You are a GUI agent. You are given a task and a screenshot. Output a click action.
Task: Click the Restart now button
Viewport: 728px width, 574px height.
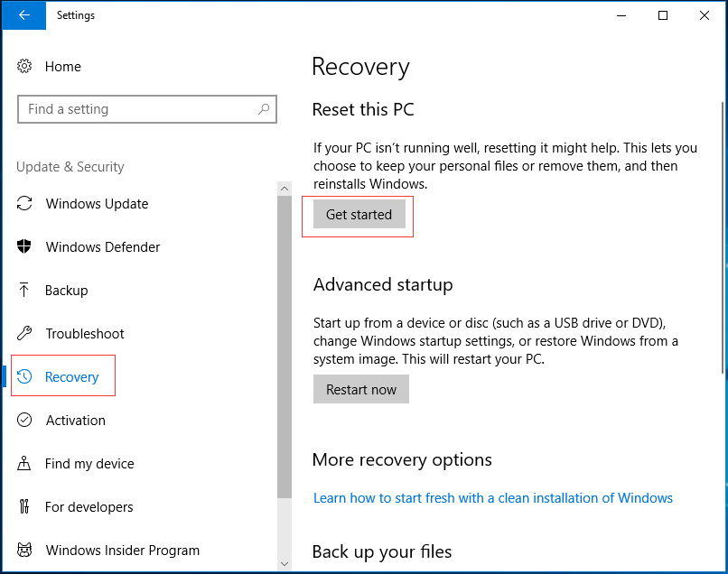(x=361, y=389)
